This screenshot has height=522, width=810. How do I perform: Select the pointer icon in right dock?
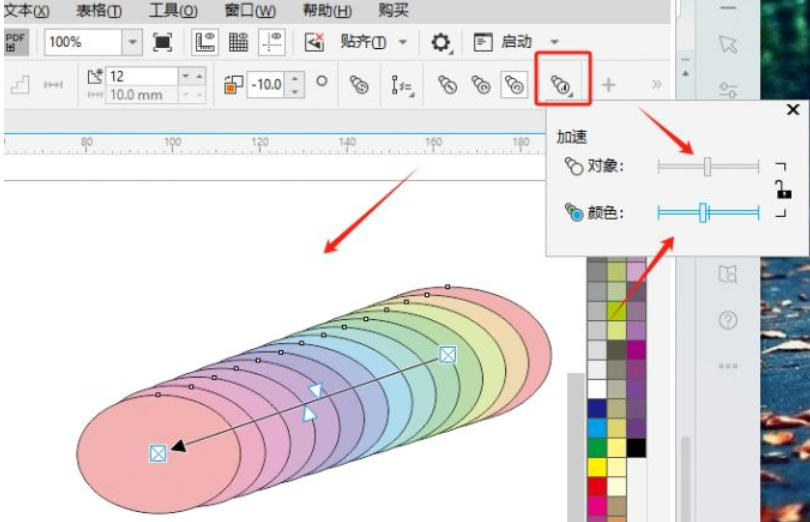[728, 45]
